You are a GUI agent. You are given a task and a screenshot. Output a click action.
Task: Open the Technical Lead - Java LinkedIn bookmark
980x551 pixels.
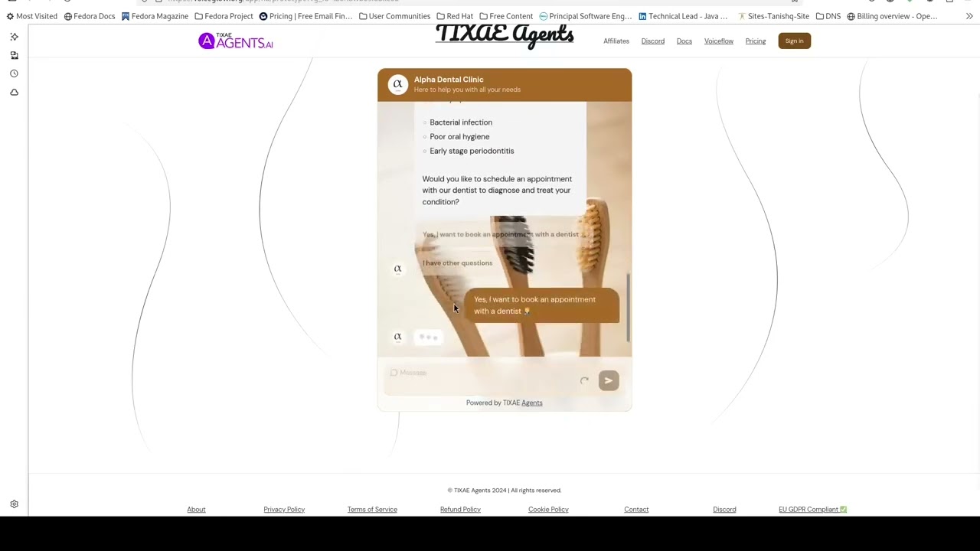tap(683, 16)
